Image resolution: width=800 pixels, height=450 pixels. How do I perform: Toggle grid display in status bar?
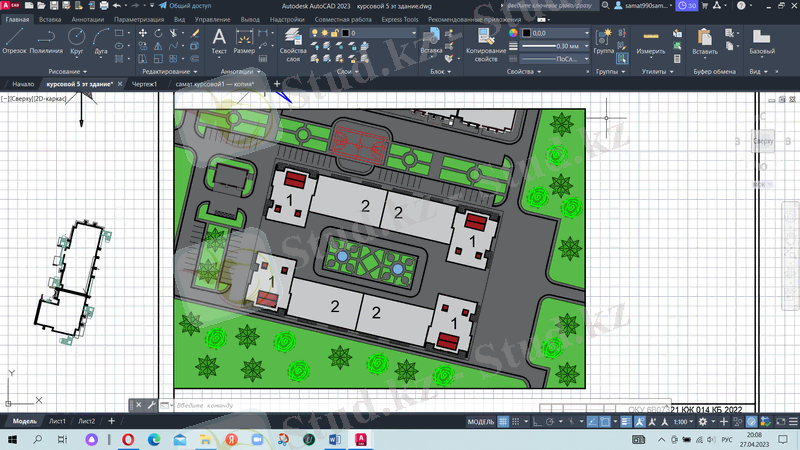coord(505,421)
